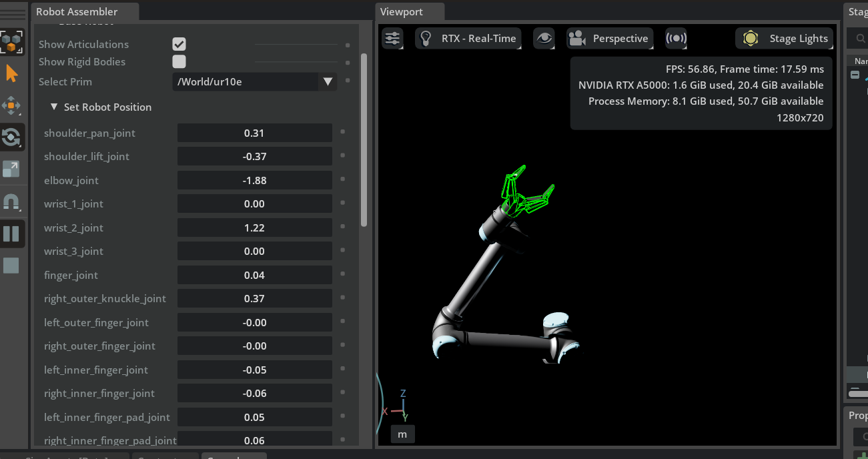
Task: Click the reset dot beside wrist_2_joint
Action: coord(343,227)
